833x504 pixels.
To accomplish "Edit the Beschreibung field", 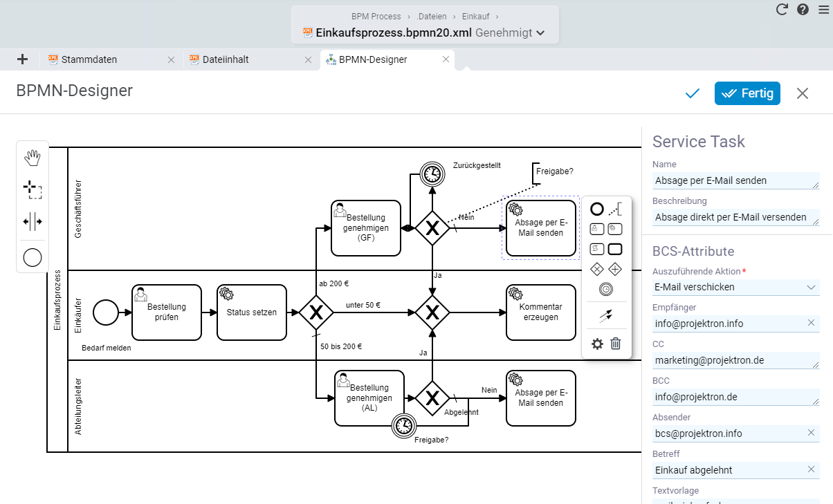I will [735, 217].
